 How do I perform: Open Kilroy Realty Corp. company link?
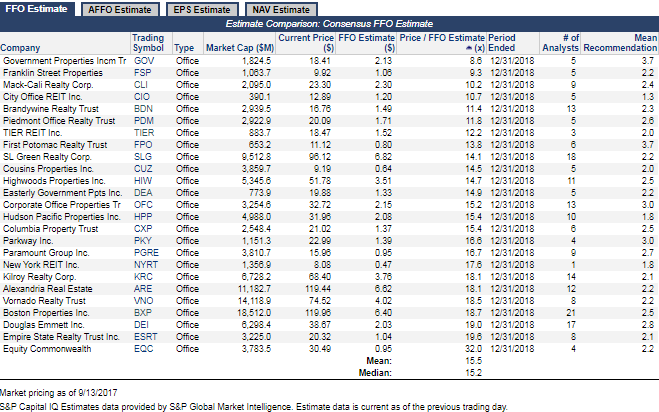(40, 277)
